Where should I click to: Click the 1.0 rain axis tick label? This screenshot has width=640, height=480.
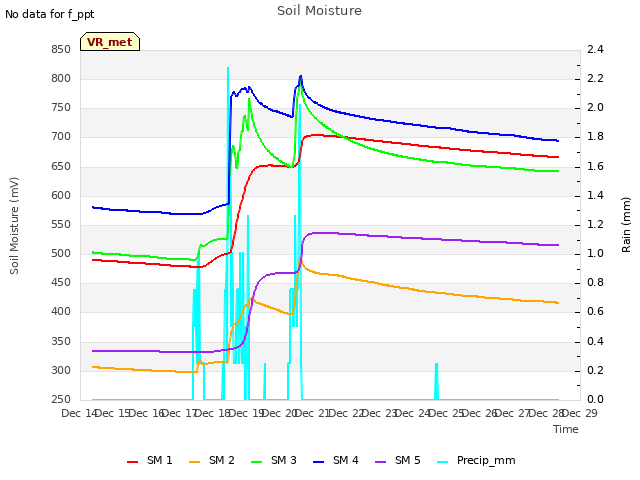pyautogui.click(x=595, y=253)
